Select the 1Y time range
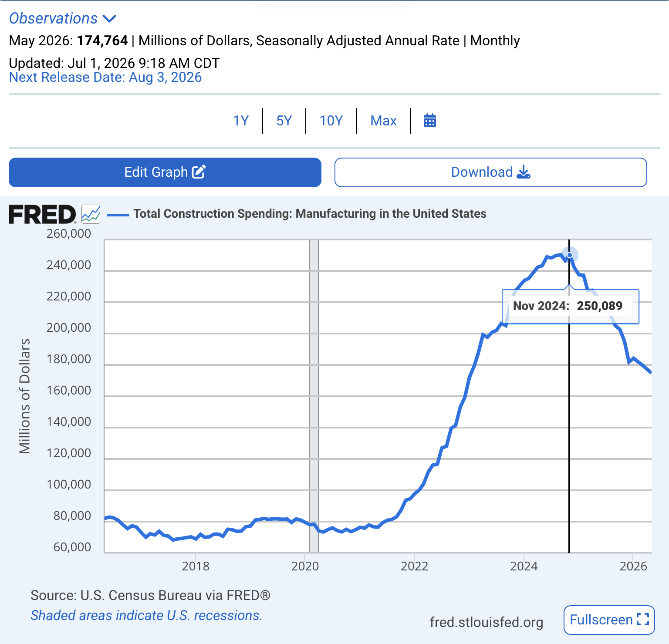 point(241,121)
